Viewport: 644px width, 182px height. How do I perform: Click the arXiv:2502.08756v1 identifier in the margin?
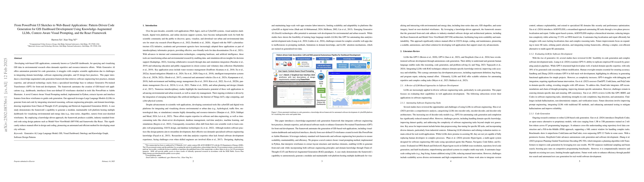5,95
